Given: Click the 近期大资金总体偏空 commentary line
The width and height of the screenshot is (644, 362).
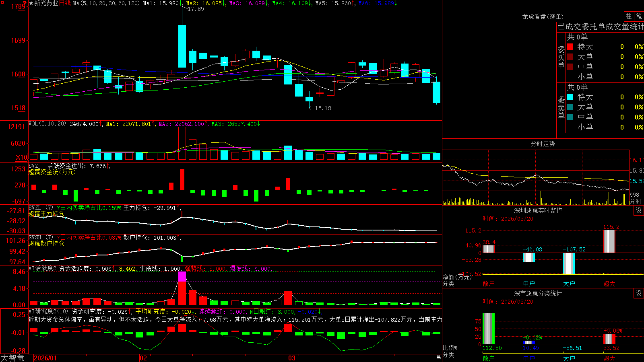Looking at the screenshot, I should (x=235, y=319).
